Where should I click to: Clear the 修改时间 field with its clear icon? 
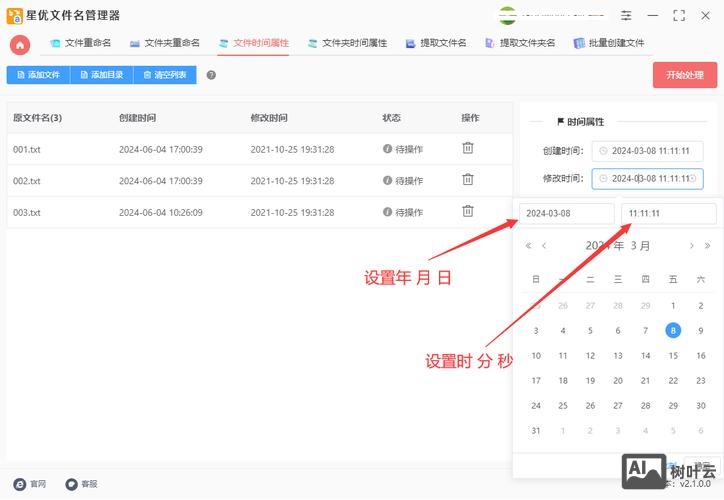tap(693, 179)
